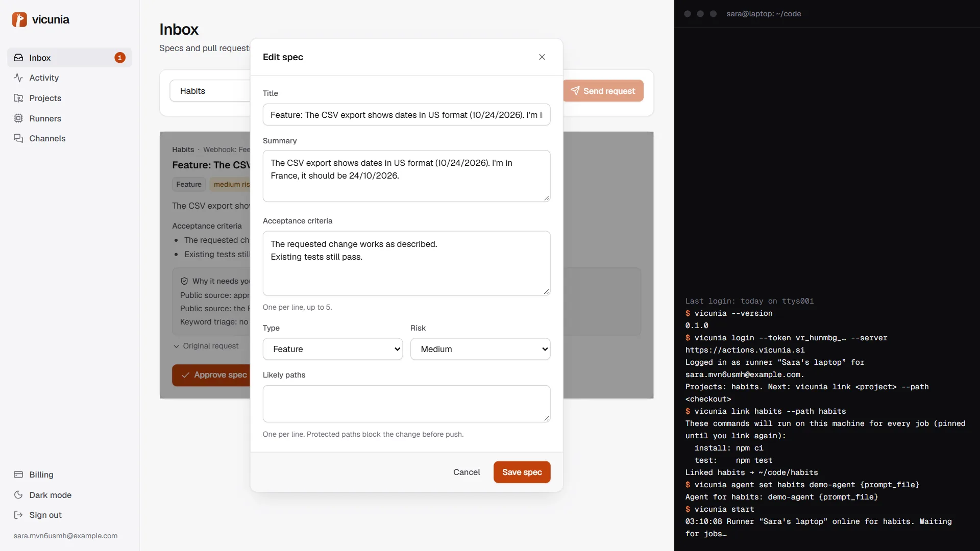Click into the Likely paths text area

(406, 404)
